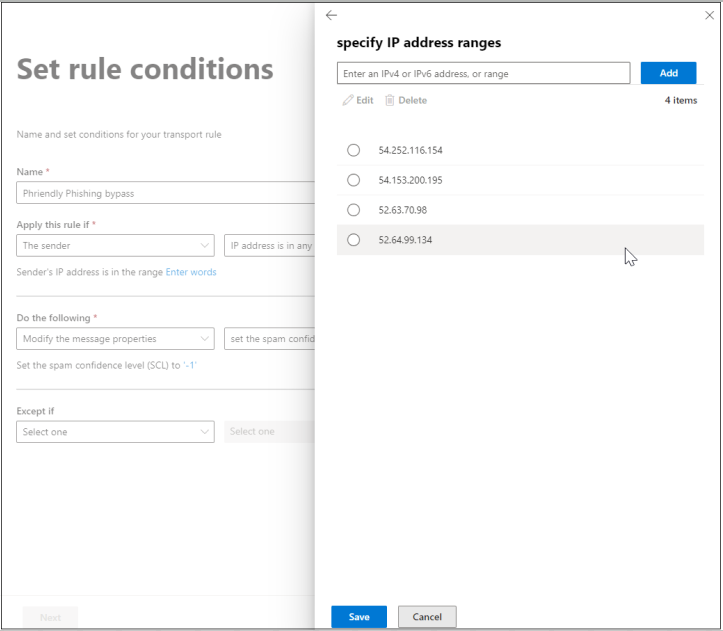Select the 54.252.116.154 radio button
The height and width of the screenshot is (631, 723).
pos(354,150)
